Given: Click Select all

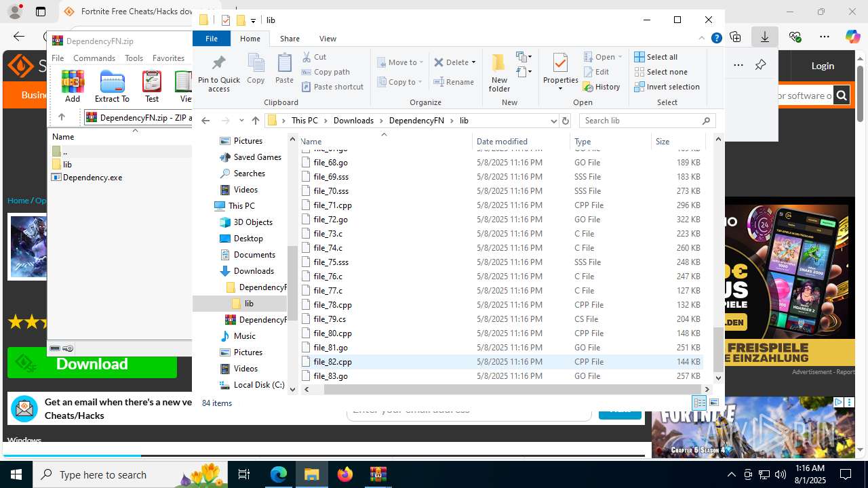Looking at the screenshot, I should click(656, 57).
